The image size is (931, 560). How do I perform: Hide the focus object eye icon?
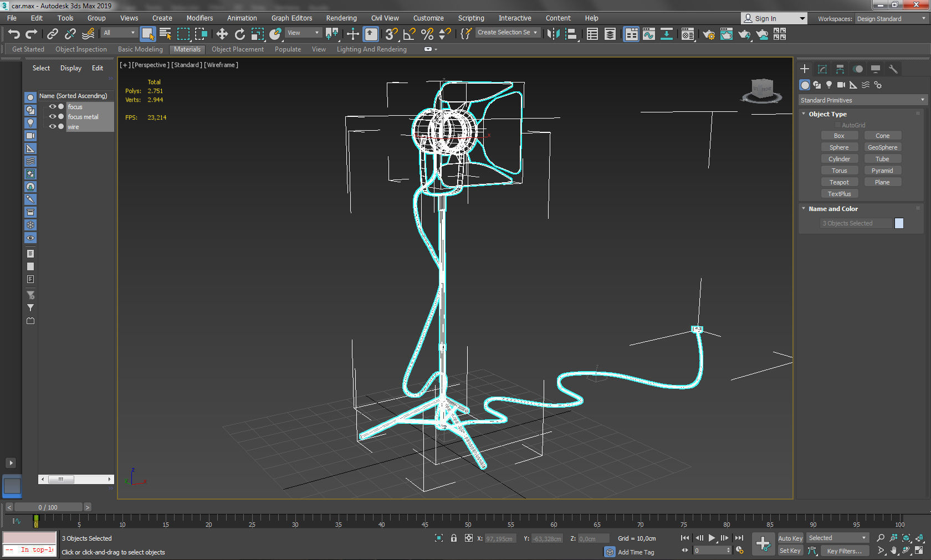pos(53,106)
